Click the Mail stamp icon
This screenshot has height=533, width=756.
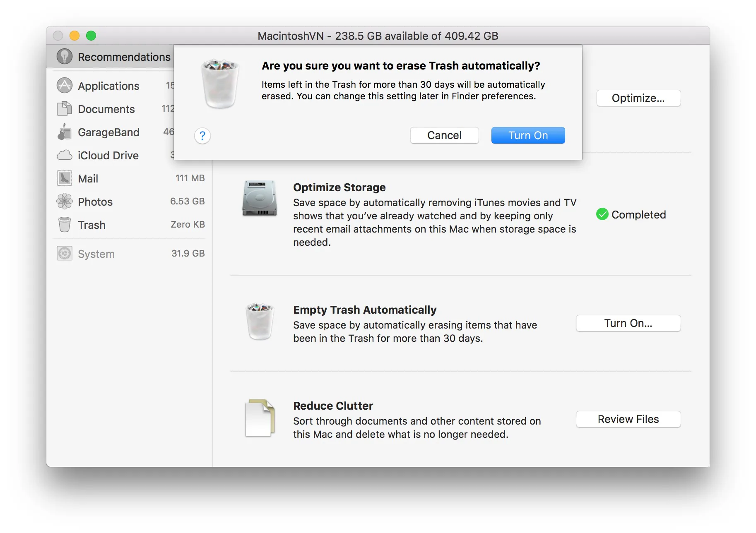pyautogui.click(x=64, y=178)
